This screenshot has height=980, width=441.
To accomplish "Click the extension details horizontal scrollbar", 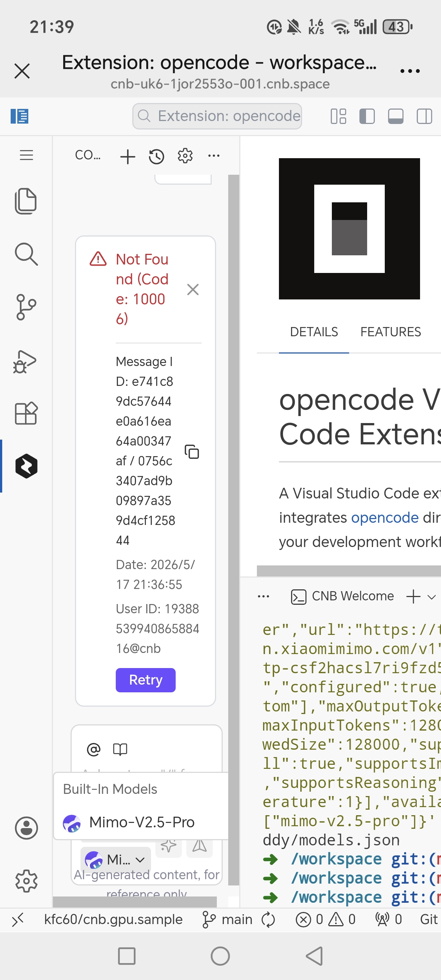I will [x=349, y=571].
